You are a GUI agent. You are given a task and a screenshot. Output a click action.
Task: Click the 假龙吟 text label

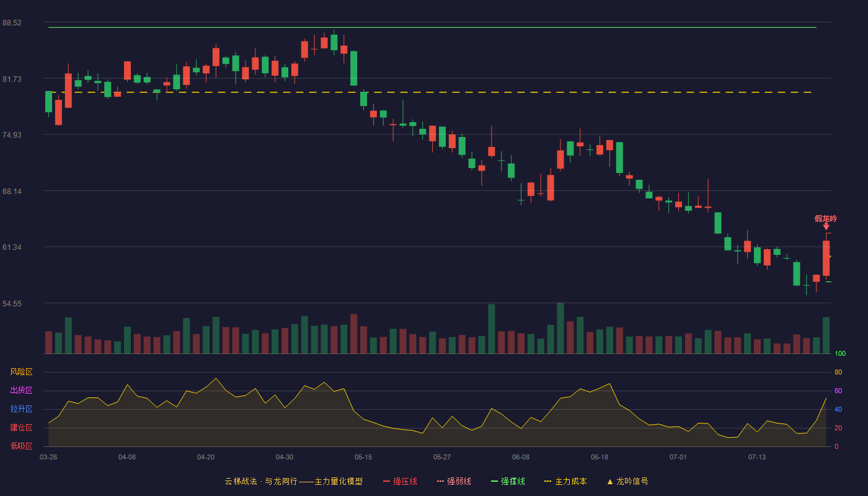[x=826, y=218]
